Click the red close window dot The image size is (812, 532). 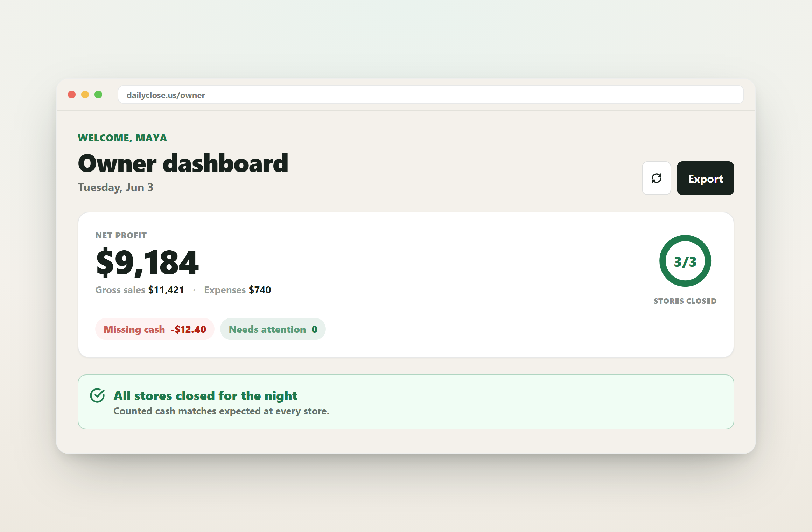coord(72,94)
